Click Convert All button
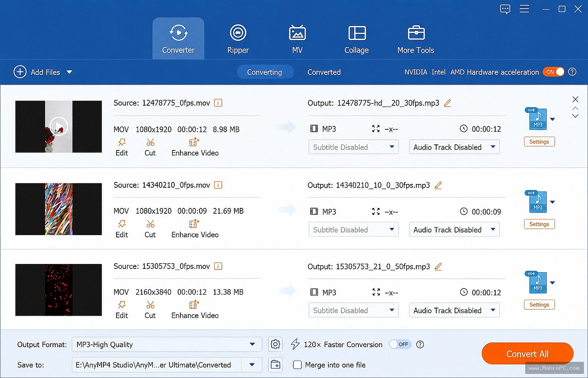Image resolution: width=588 pixels, height=378 pixels. click(x=528, y=354)
